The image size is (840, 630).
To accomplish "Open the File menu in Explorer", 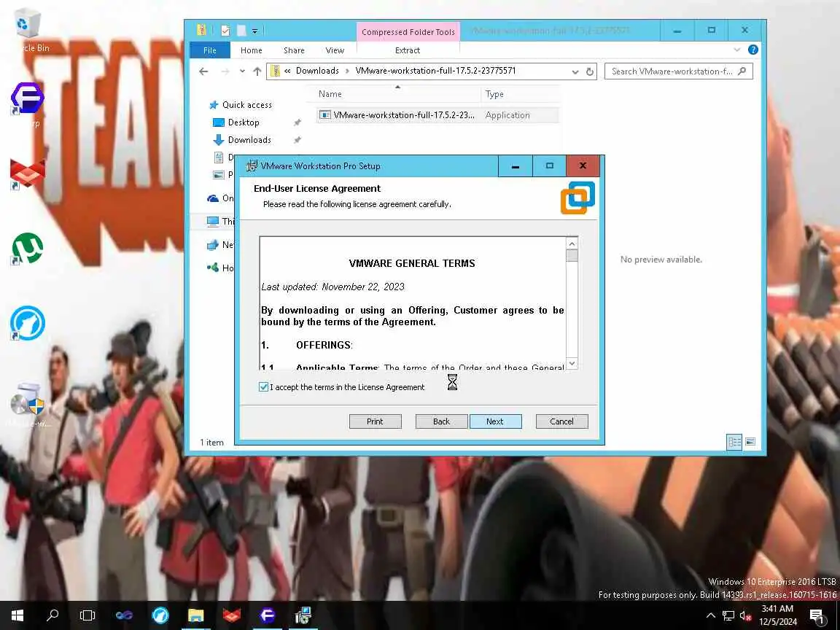I will click(210, 50).
